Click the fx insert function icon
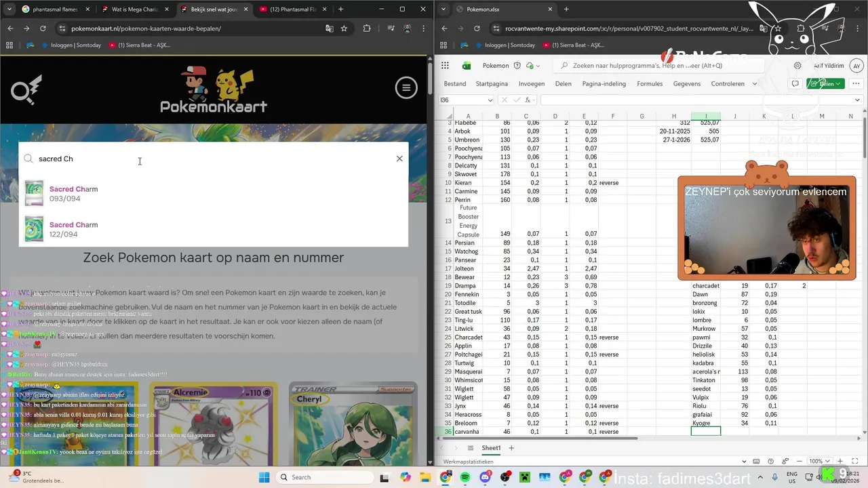Screen dimensions: 868x488 tap(528, 100)
